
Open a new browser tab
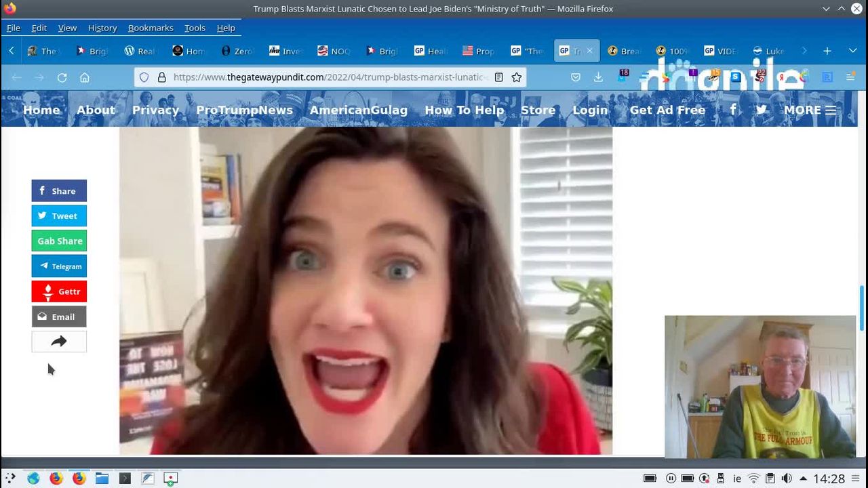pyautogui.click(x=827, y=51)
